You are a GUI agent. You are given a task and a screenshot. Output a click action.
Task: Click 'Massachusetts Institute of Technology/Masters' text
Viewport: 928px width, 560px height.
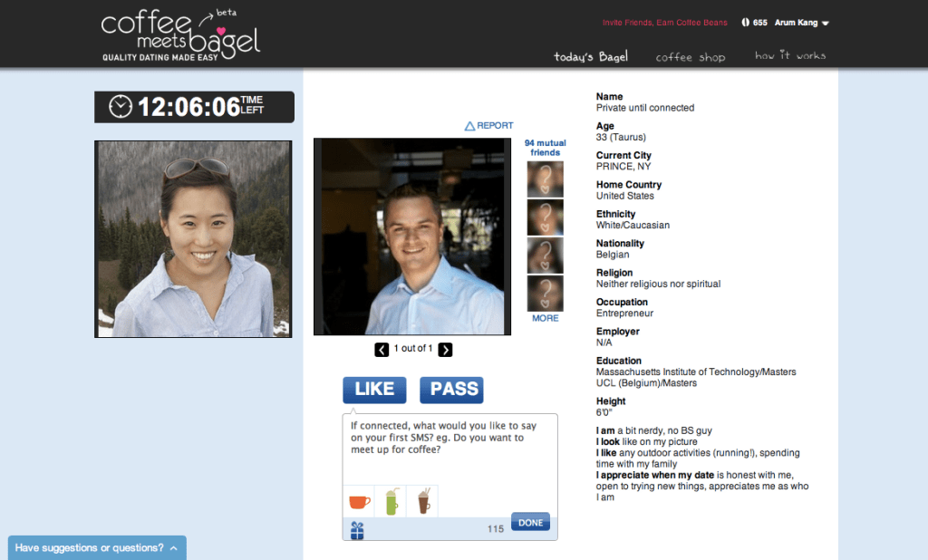696,372
